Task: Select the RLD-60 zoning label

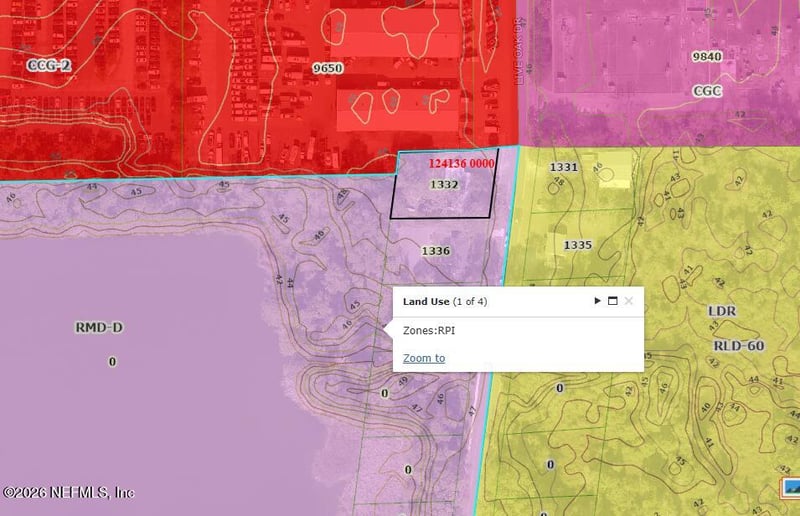Action: (738, 346)
